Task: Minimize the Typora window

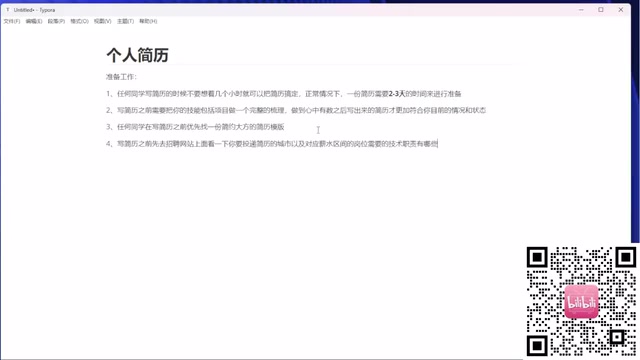Action: 581,10
